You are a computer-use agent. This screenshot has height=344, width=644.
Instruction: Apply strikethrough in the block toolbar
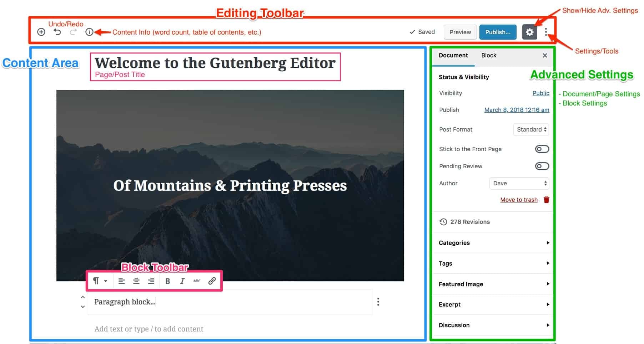197,281
